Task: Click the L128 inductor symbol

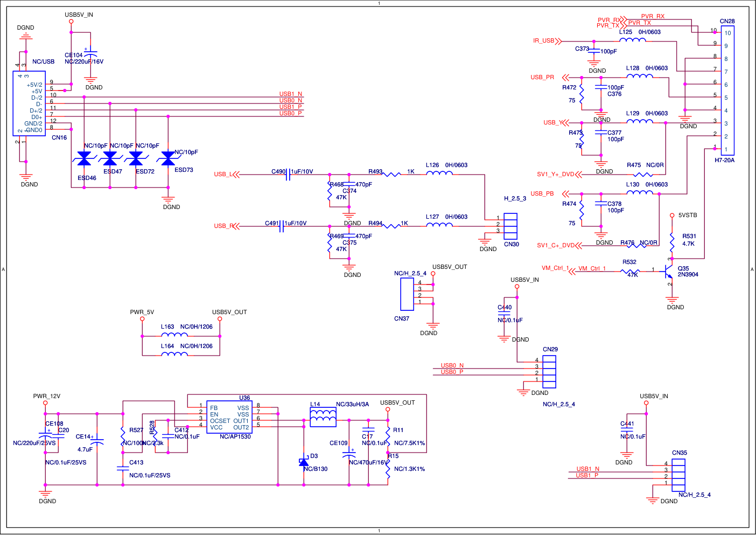Action: [x=640, y=76]
